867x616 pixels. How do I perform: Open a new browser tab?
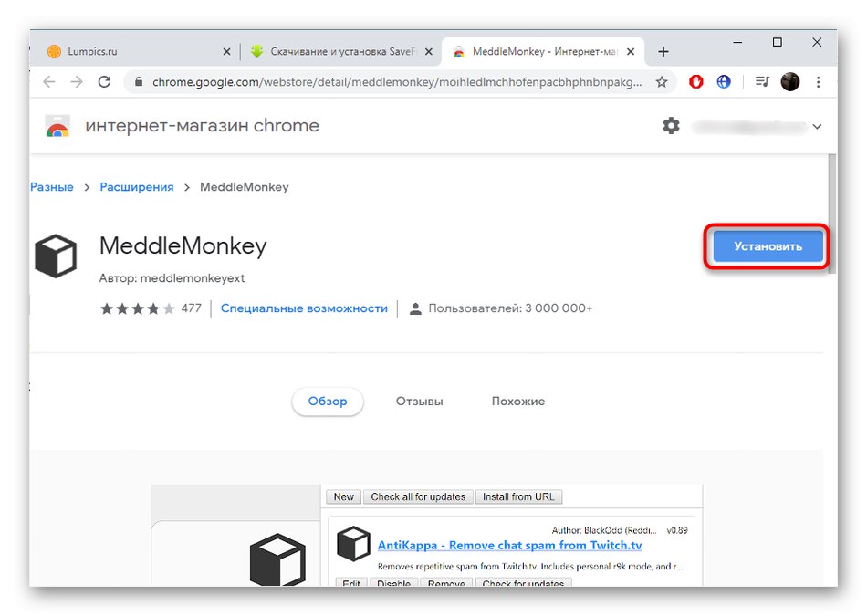663,51
